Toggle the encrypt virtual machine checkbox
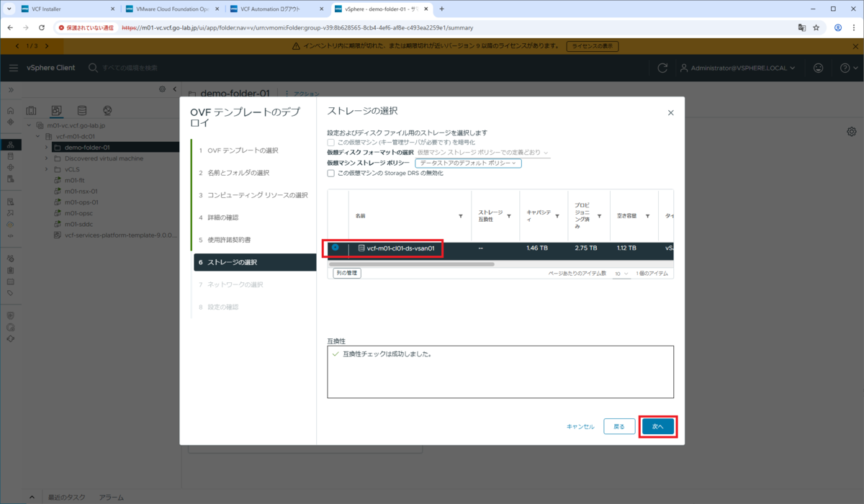 [330, 143]
